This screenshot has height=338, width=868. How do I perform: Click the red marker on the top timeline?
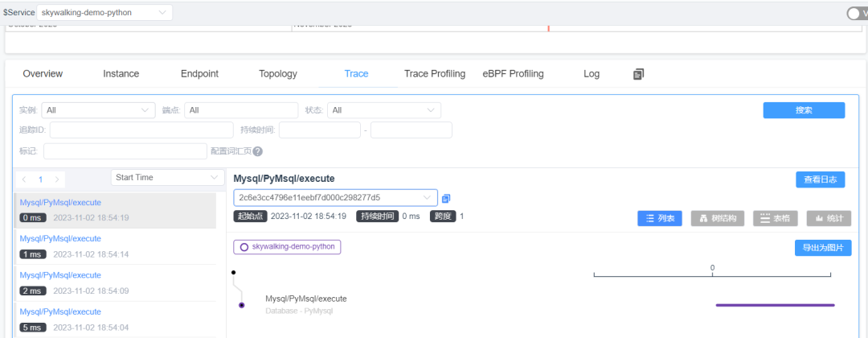click(x=549, y=27)
